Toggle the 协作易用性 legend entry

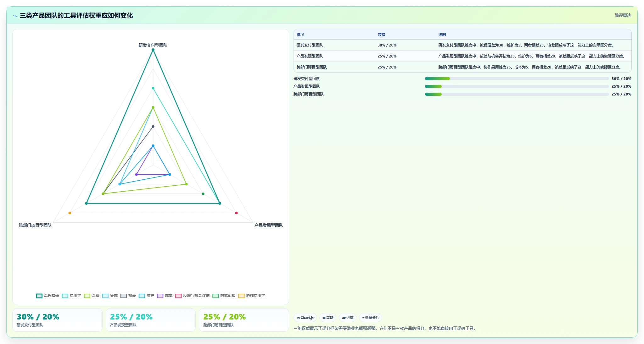click(x=251, y=296)
